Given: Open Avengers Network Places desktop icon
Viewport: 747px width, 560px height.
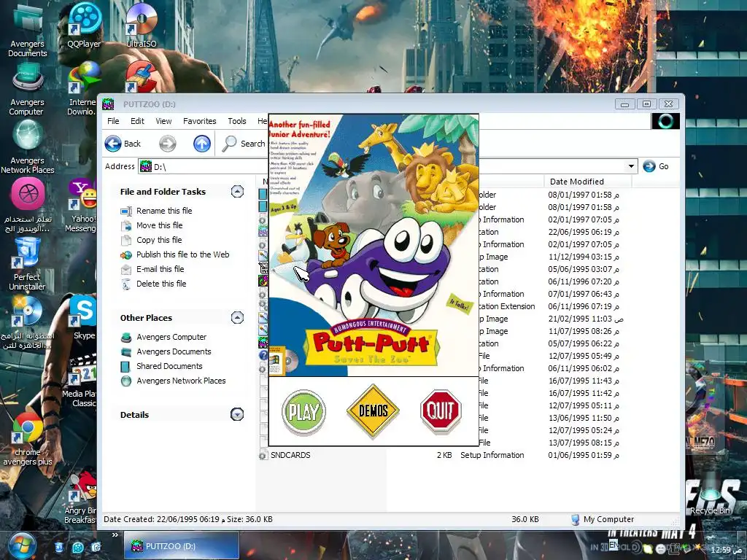Looking at the screenshot, I should coord(27,147).
